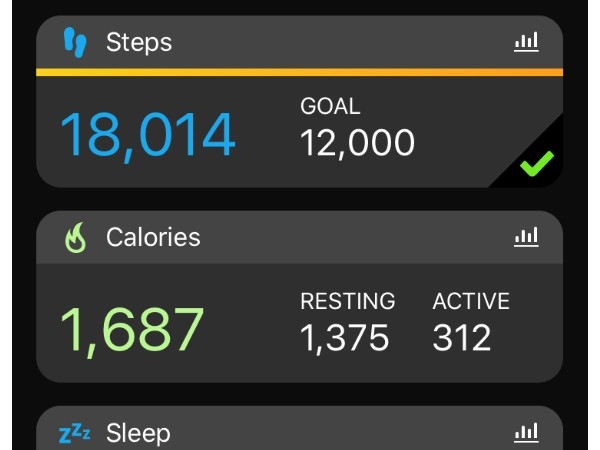Tap the blue footprints Steps icon

(75, 42)
